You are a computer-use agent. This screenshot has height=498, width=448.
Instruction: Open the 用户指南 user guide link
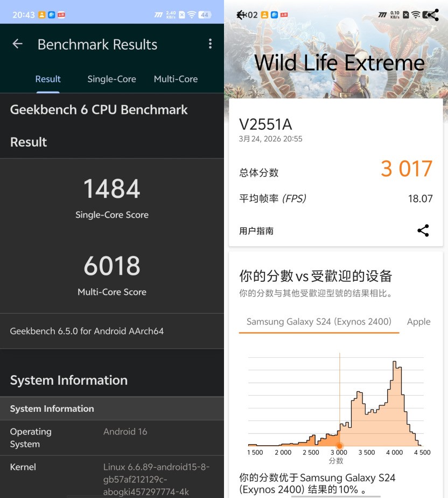pyautogui.click(x=257, y=231)
